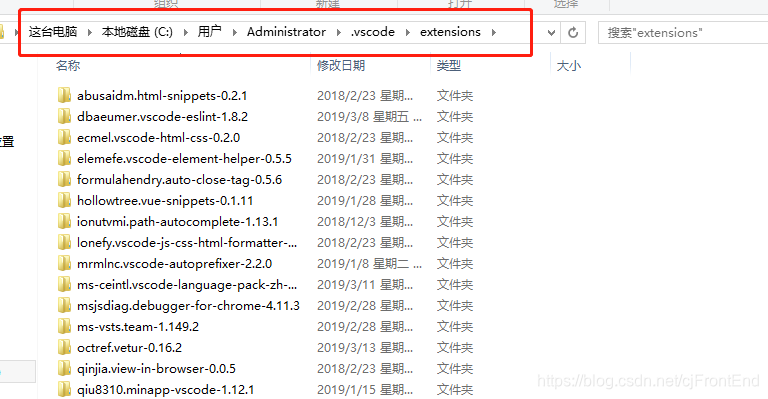
Task: Go to Administrator folder in the breadcrumb
Action: pyautogui.click(x=286, y=32)
